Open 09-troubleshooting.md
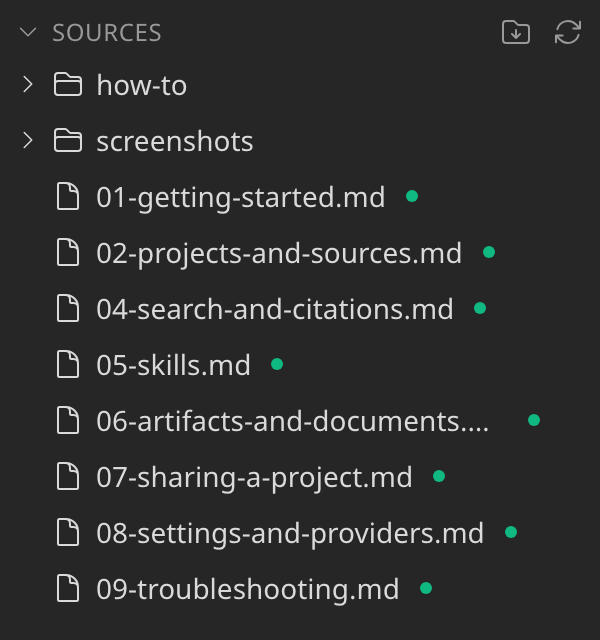 tap(247, 589)
